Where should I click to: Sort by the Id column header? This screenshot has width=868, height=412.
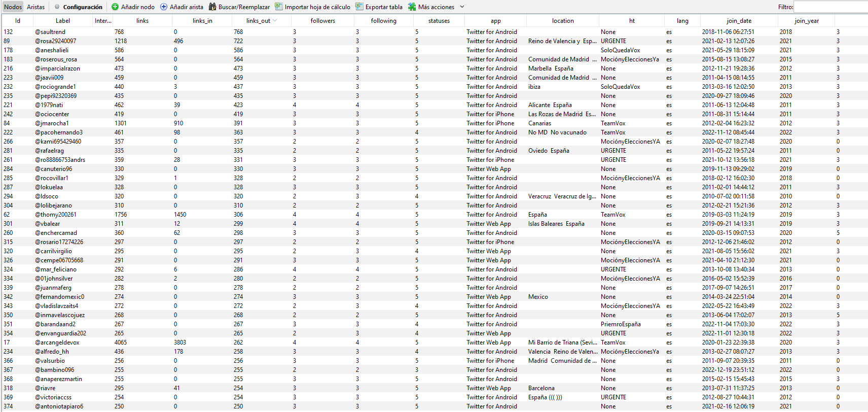pos(18,21)
